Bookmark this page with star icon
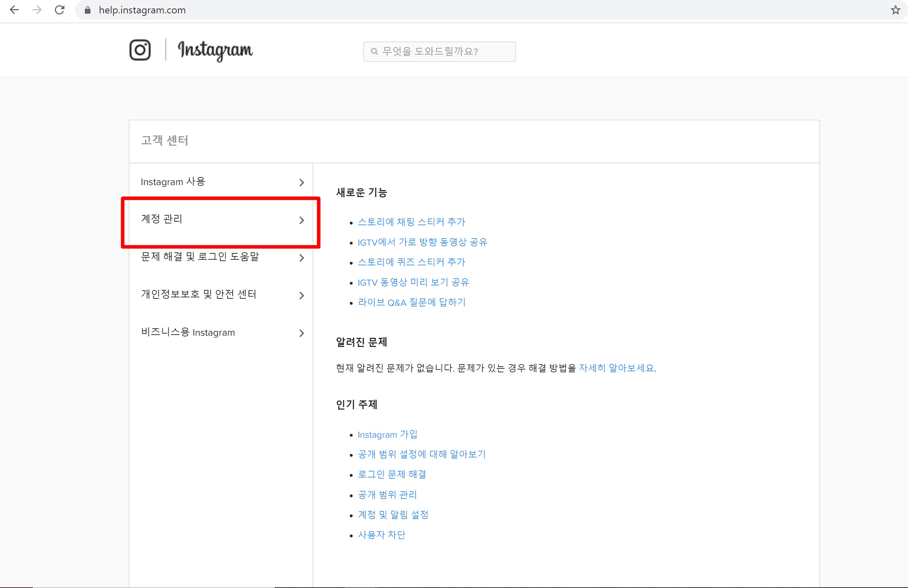 pos(895,10)
